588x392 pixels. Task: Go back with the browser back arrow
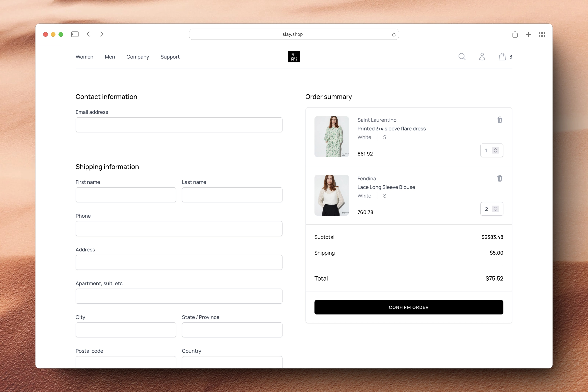point(88,34)
